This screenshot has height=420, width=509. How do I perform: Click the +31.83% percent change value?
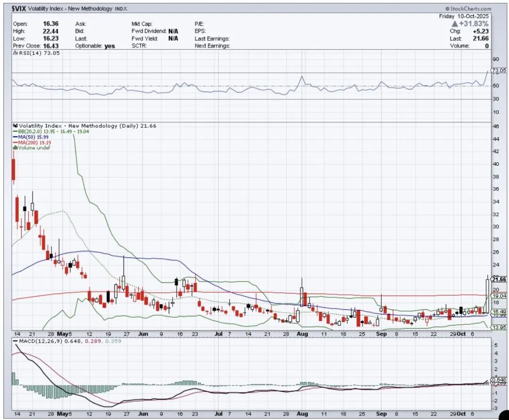[x=474, y=24]
